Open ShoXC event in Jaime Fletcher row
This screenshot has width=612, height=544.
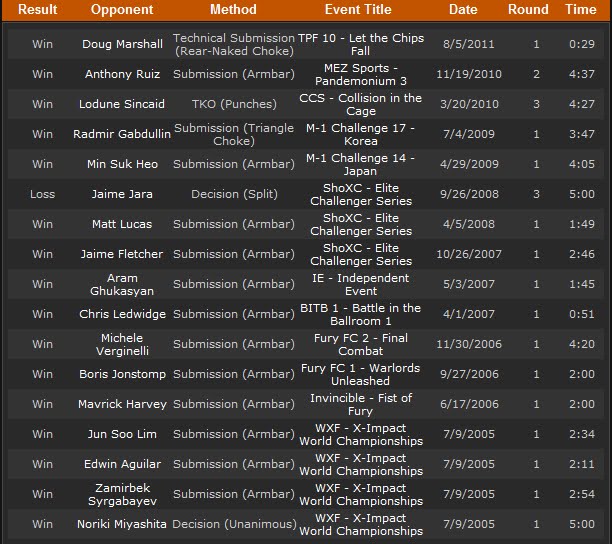pos(361,255)
